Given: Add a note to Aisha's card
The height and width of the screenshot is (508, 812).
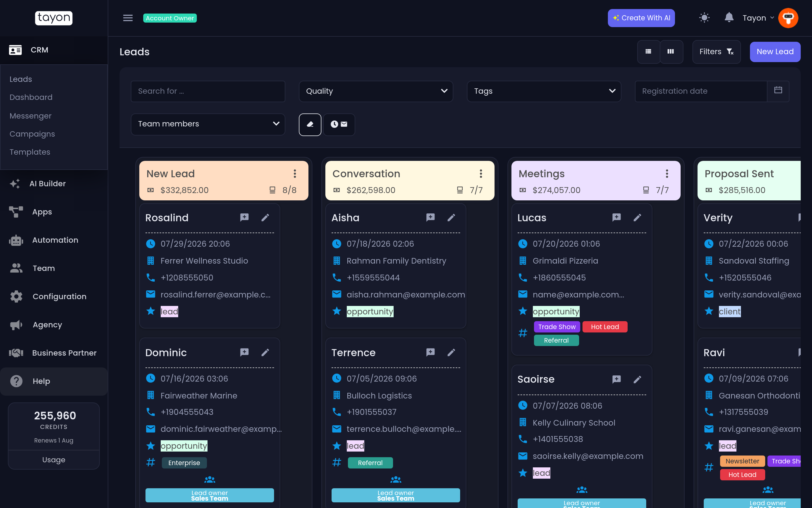Looking at the screenshot, I should tap(431, 218).
